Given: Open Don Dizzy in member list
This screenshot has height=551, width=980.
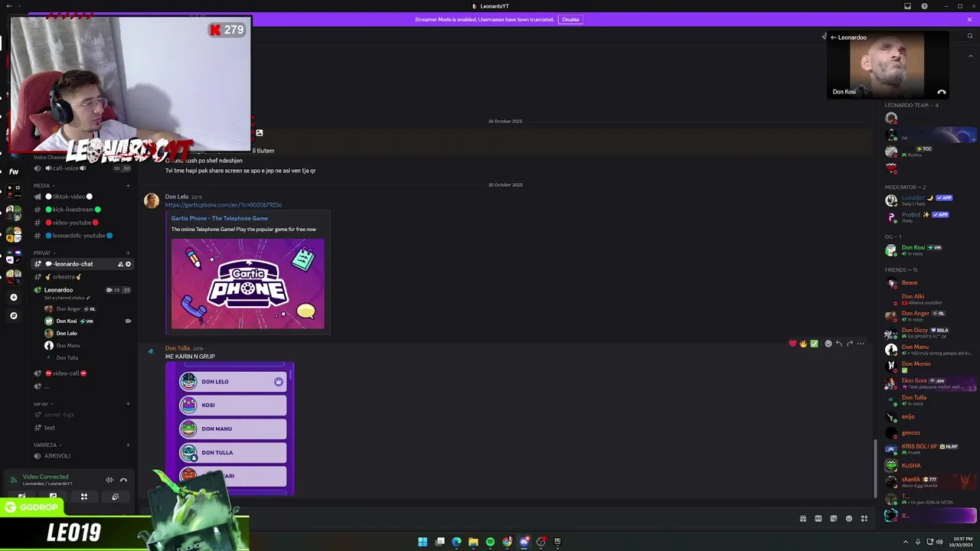Looking at the screenshot, I should pyautogui.click(x=929, y=333).
